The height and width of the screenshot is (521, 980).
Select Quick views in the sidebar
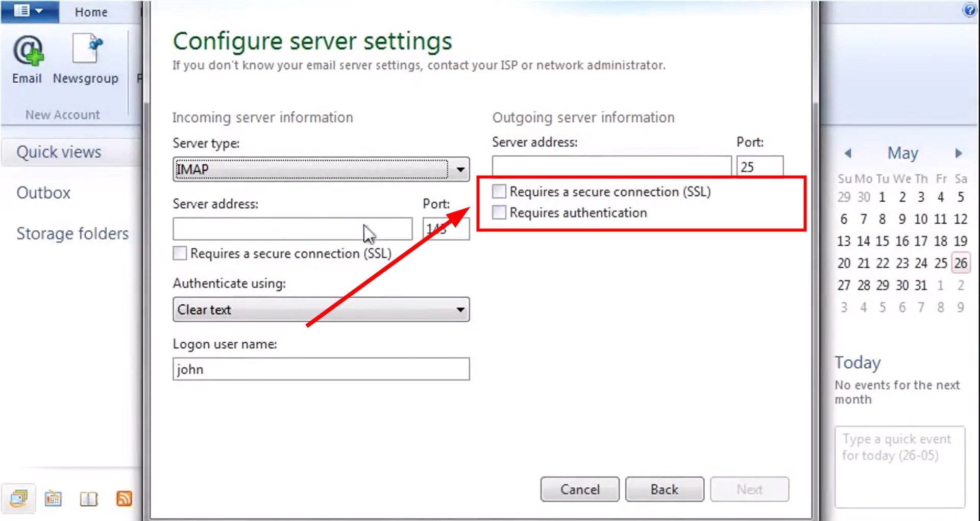coord(58,151)
